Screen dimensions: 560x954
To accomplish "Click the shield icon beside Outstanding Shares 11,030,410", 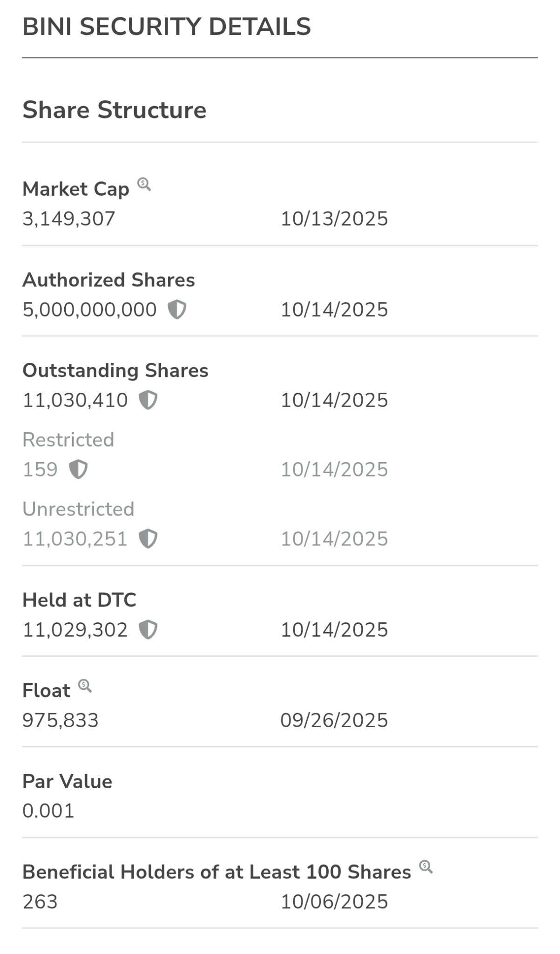I will [148, 400].
